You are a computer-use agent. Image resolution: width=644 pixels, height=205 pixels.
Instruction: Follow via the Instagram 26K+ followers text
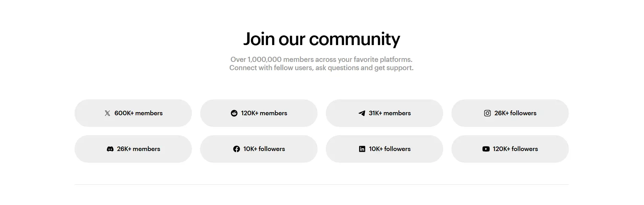[x=515, y=113]
